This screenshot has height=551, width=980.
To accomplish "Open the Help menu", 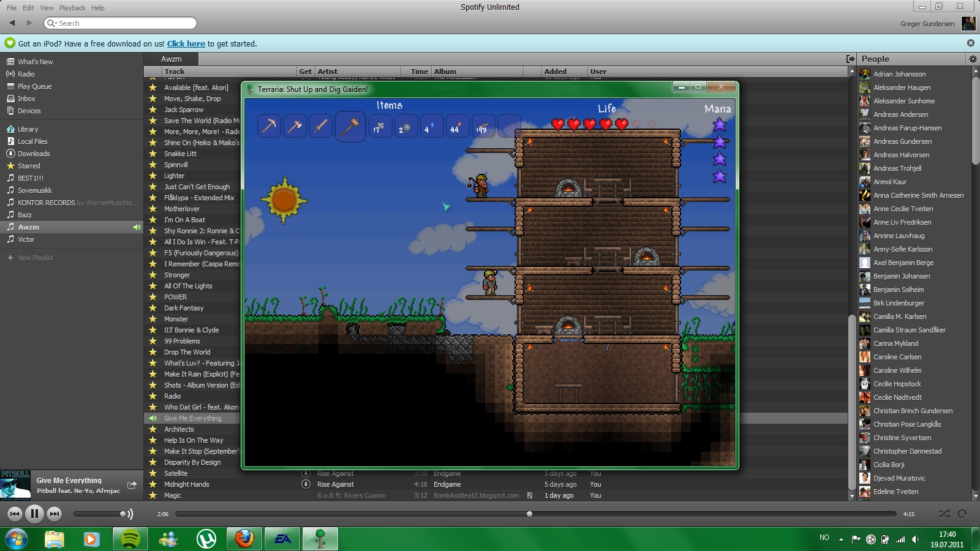I will tap(98, 8).
